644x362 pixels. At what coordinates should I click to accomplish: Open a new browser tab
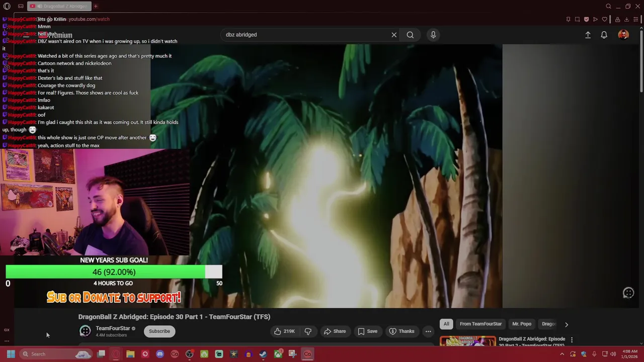pos(96,6)
